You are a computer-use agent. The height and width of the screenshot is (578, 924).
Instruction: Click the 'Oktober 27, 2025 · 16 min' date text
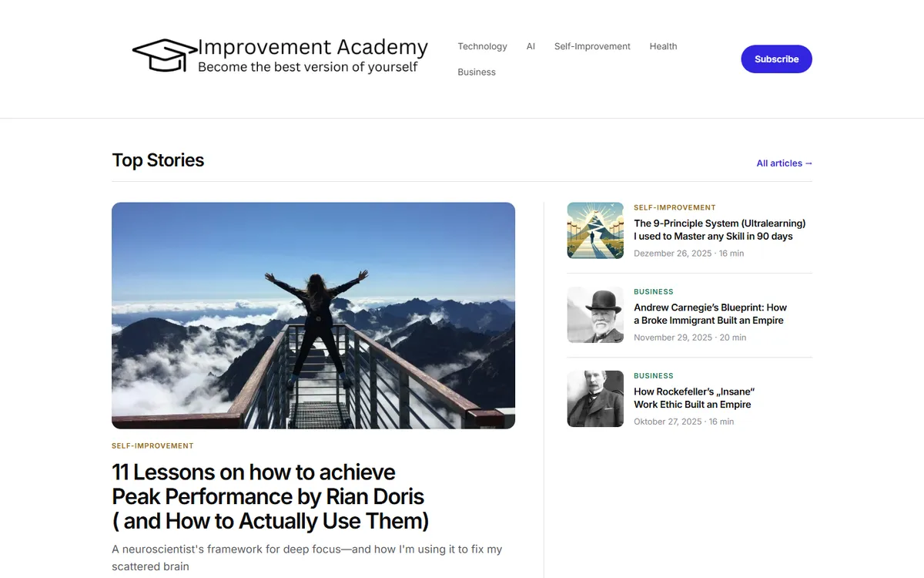(x=684, y=422)
